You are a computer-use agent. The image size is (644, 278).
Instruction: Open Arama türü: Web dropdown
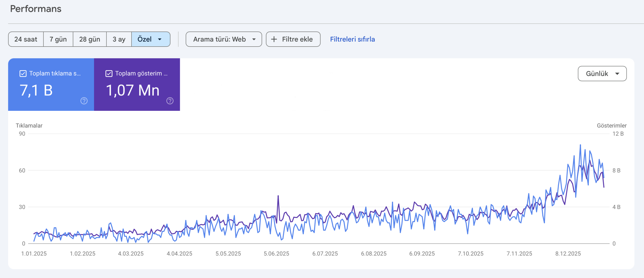[x=223, y=39]
